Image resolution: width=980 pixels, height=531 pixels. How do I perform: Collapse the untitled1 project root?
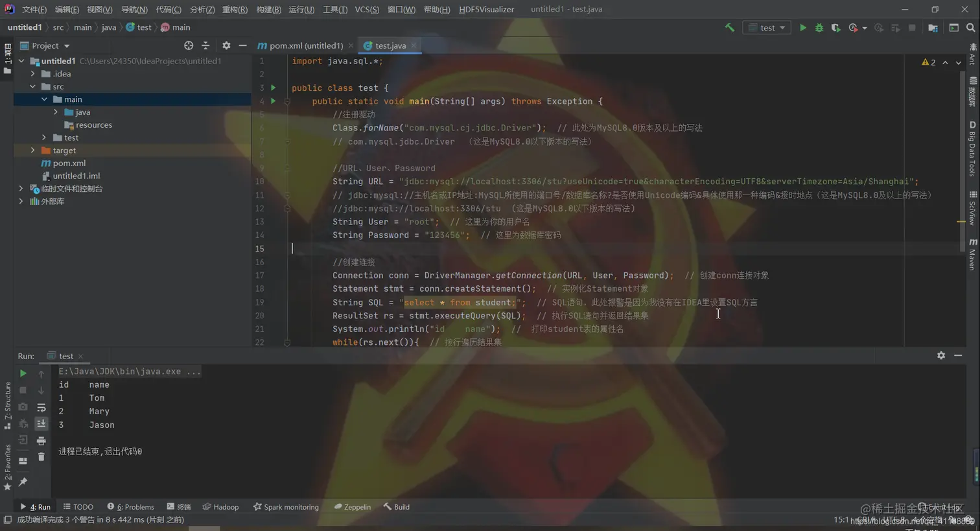[x=21, y=61]
